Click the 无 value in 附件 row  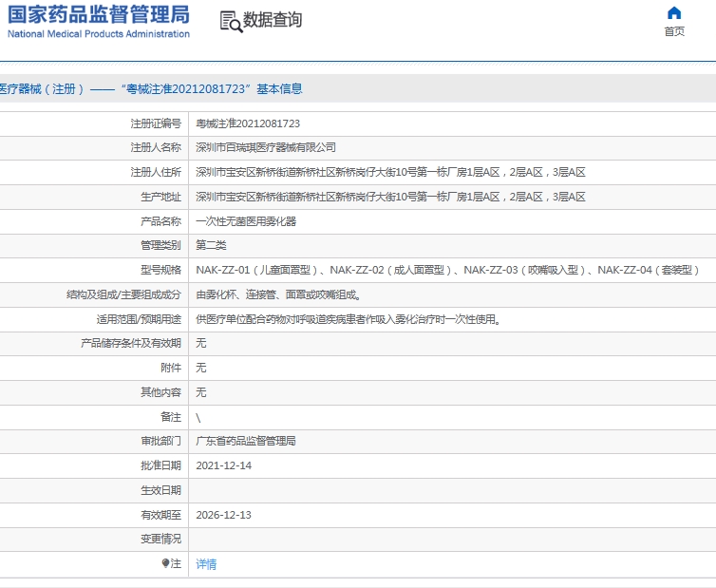pos(201,368)
